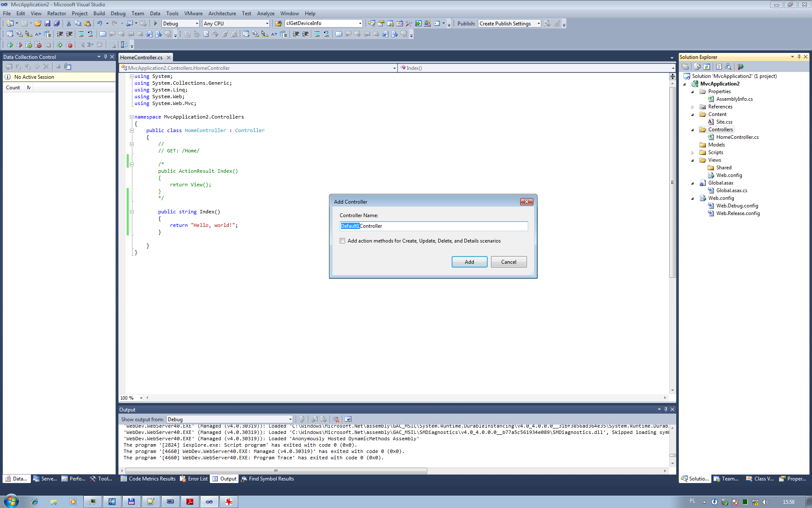Close the Add Controller dialog
The width and height of the screenshot is (812, 508).
[x=527, y=202]
